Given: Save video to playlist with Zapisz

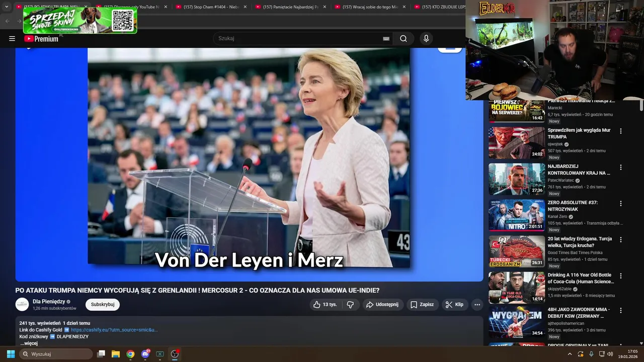Looking at the screenshot, I should 422,305.
